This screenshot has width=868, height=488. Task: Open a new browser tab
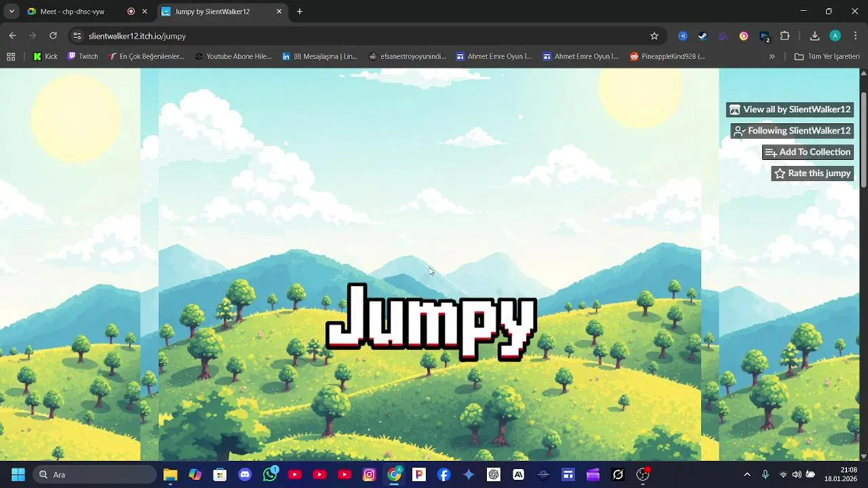point(300,12)
